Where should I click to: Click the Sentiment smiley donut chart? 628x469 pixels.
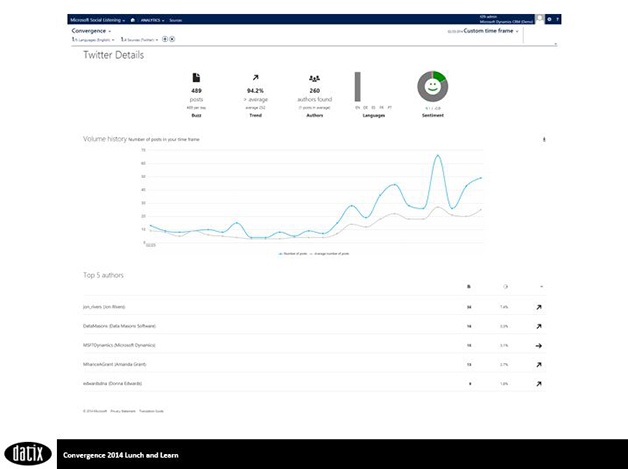coord(433,87)
